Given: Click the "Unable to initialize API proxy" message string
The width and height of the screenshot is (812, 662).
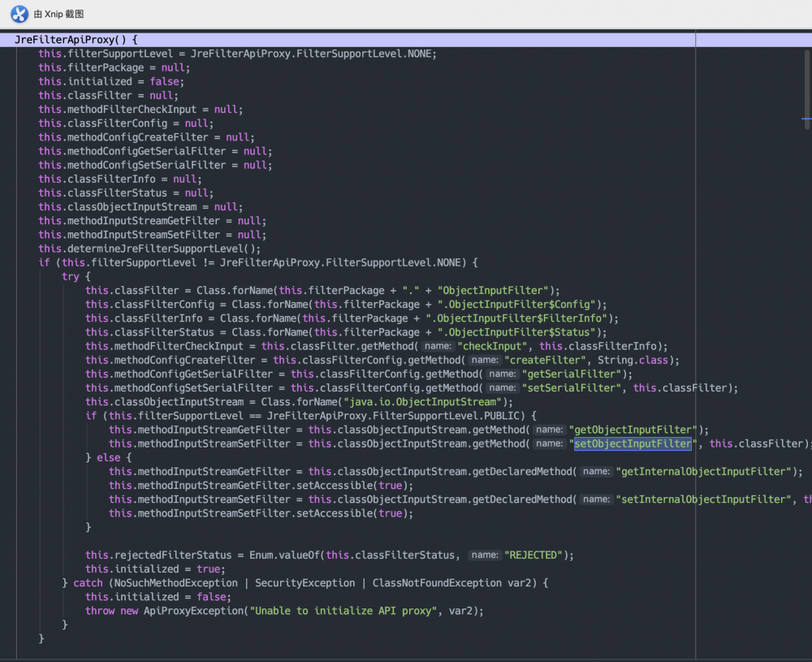Looking at the screenshot, I should coord(343,612).
